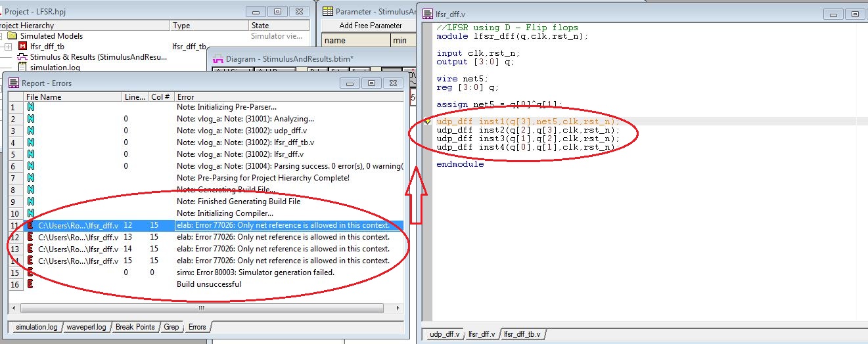Click the note icon in report row 5
Viewport: 868px width, 344px height.
click(30, 154)
